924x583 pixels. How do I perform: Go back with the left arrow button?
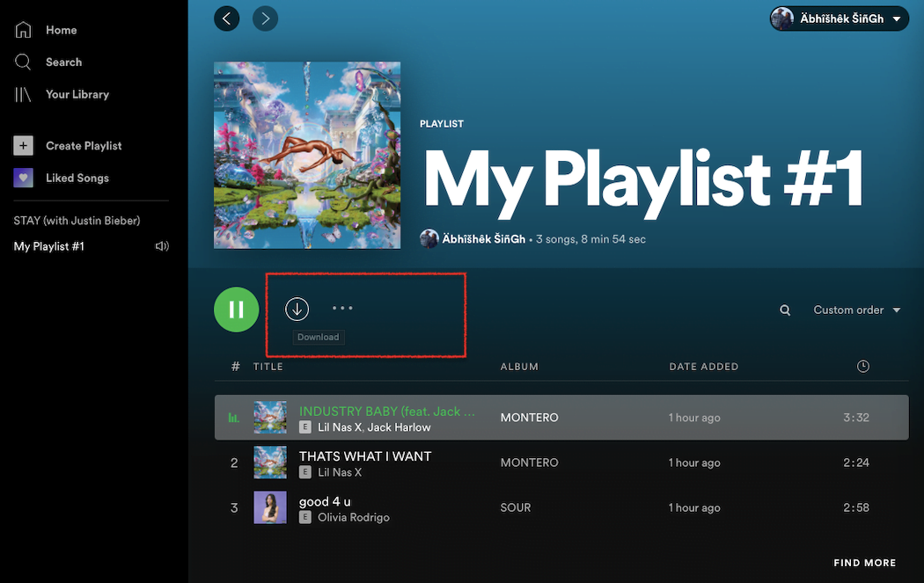click(226, 18)
